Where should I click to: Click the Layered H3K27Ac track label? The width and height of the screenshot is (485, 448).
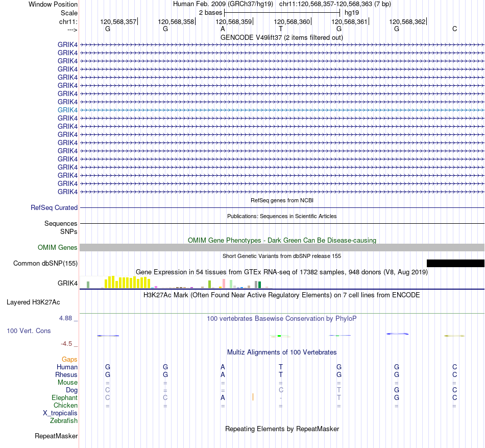(x=33, y=302)
